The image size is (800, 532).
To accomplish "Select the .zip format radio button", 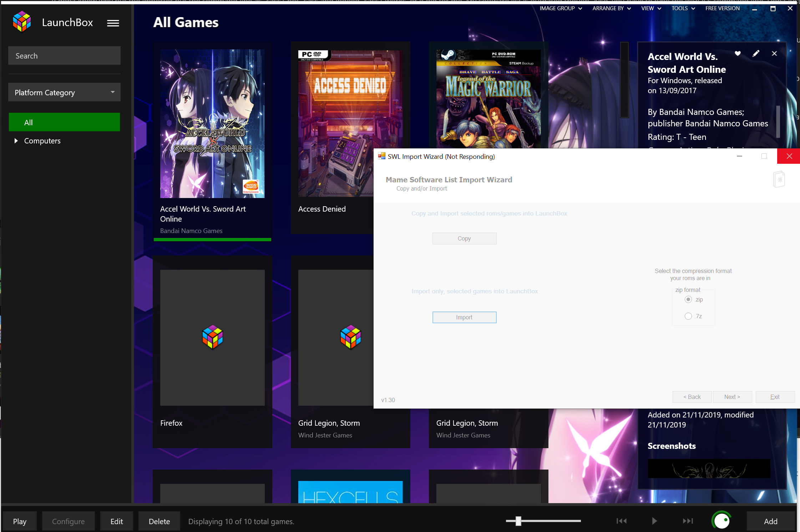I will (x=688, y=299).
